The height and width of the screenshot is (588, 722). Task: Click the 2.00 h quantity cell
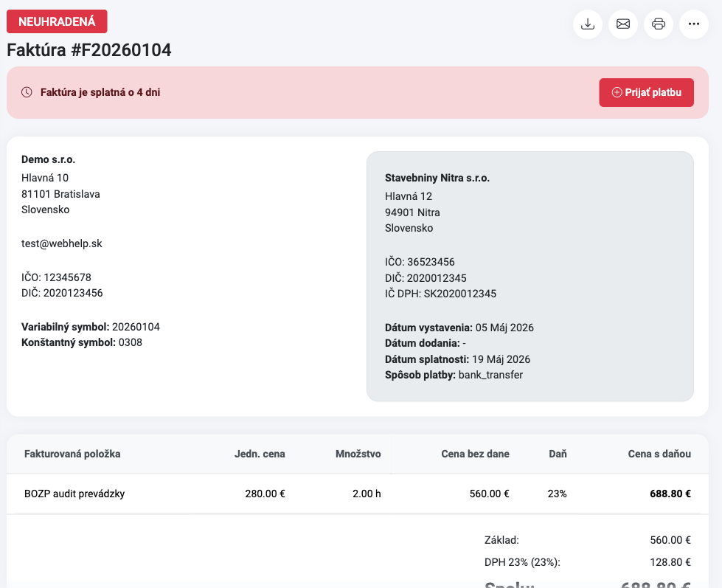coord(367,494)
